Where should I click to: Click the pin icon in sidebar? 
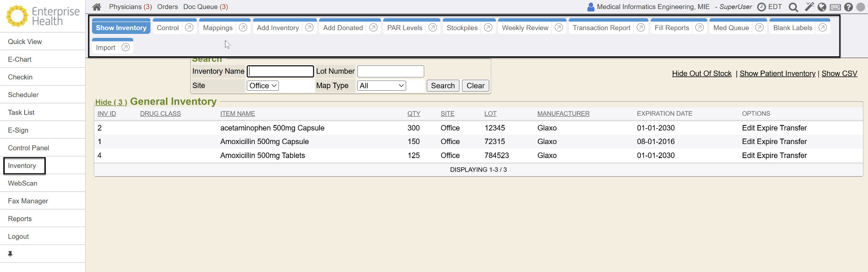pos(10,254)
